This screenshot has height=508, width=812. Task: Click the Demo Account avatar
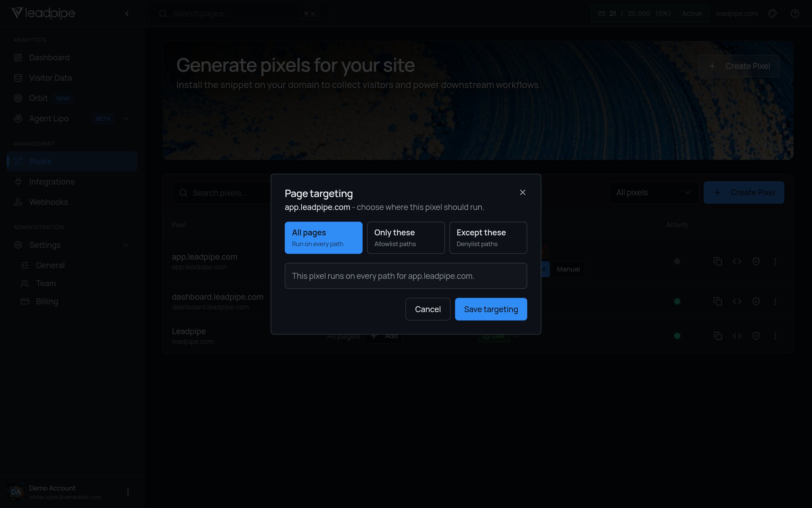pos(16,492)
